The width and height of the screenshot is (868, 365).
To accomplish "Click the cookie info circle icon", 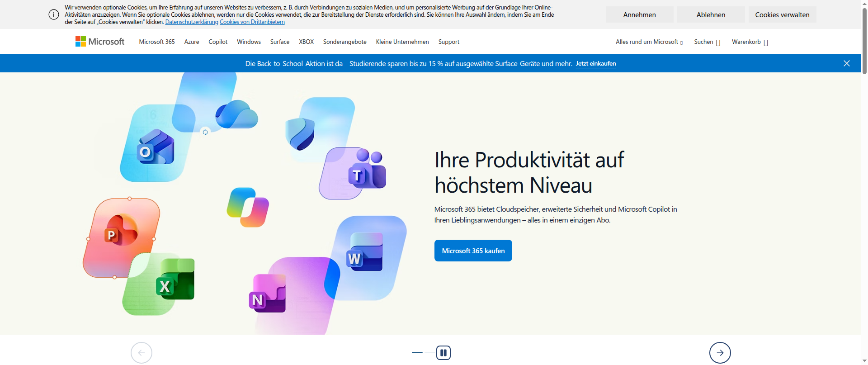I will tap(54, 14).
